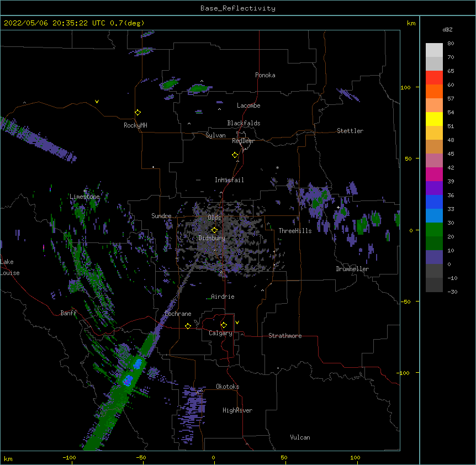Click the blue high-reflectivity core southwest of Calgary
This screenshot has height=465, width=476.
pyautogui.click(x=128, y=380)
